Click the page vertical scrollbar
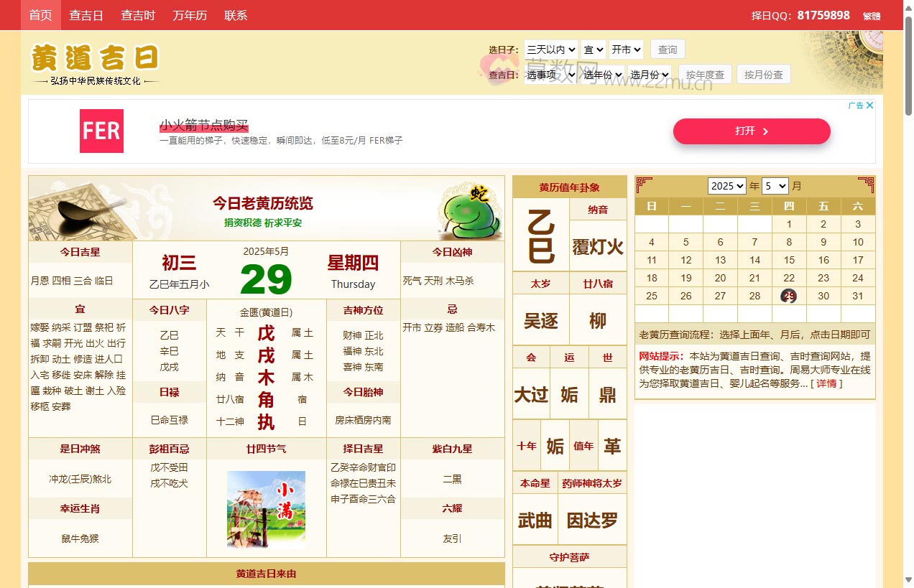Screen dimensions: 914x588 tap(908, 287)
